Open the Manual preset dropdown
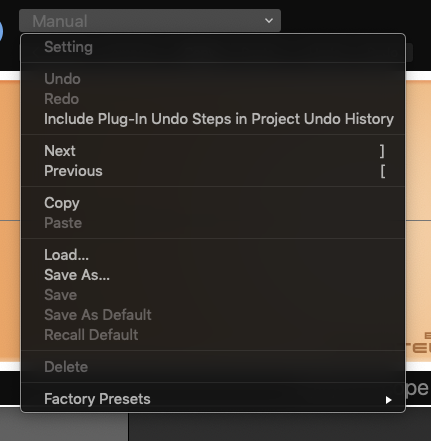This screenshot has height=441, width=431. (150, 21)
